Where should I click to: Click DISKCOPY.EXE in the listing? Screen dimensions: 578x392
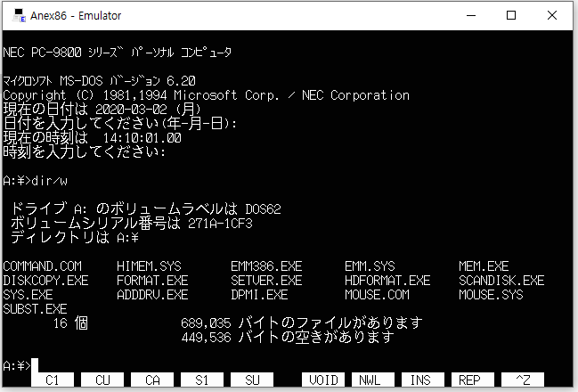(45, 281)
